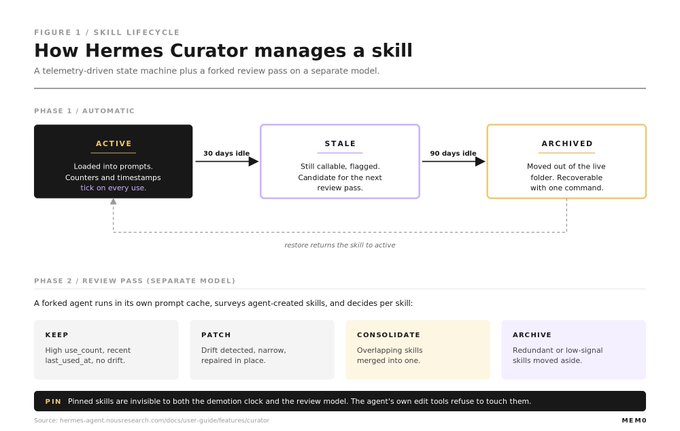Image resolution: width=680 pixels, height=431 pixels.
Task: Click the 30 days idle arrow
Action: (x=227, y=161)
